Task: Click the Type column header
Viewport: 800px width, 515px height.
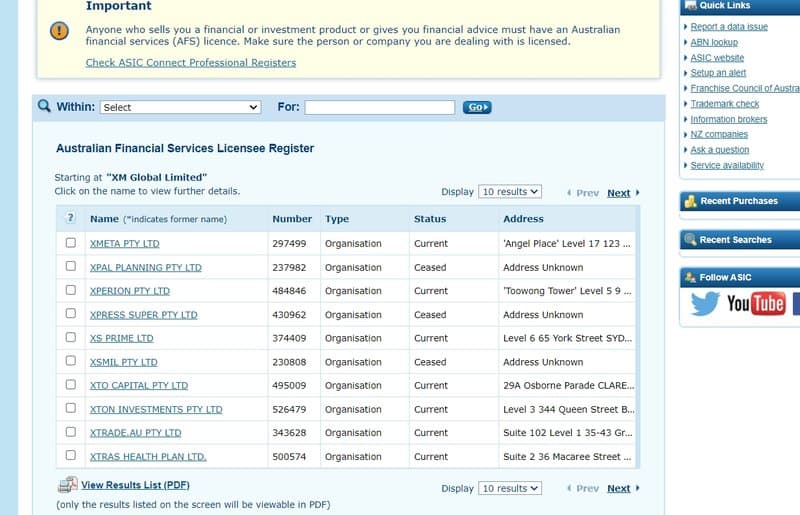Action: (337, 219)
